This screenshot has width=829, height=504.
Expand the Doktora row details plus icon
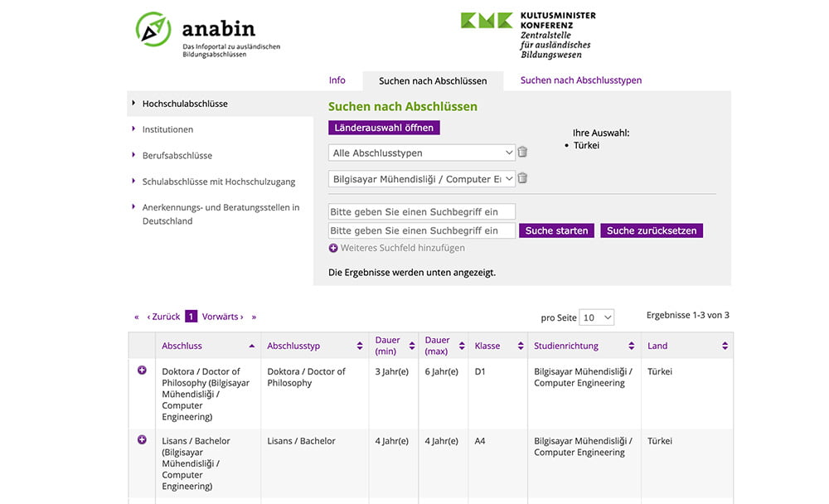[x=142, y=371]
